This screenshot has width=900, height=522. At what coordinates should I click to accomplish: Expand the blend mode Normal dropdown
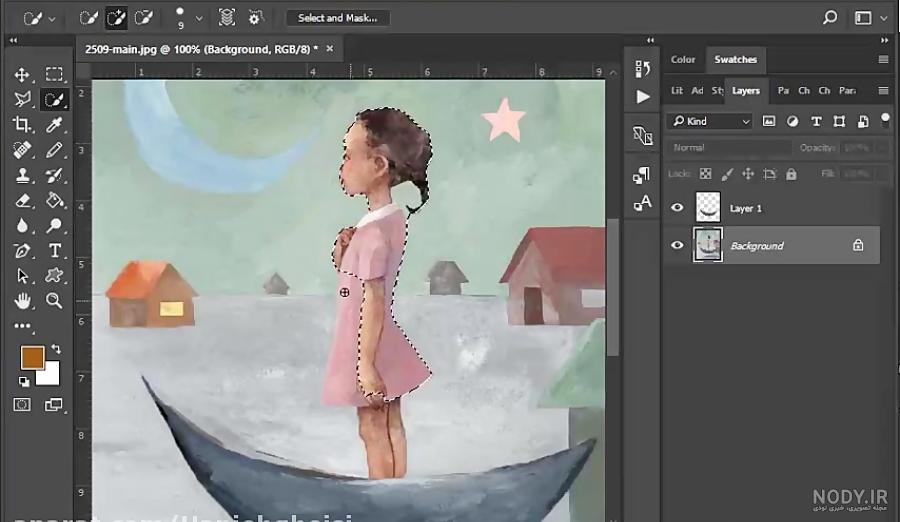728,148
